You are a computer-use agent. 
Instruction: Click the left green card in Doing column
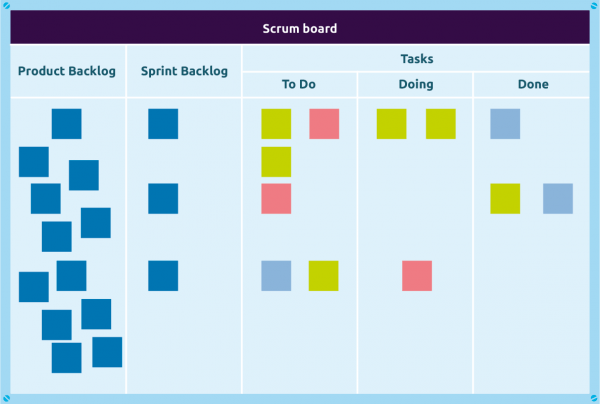(x=391, y=124)
